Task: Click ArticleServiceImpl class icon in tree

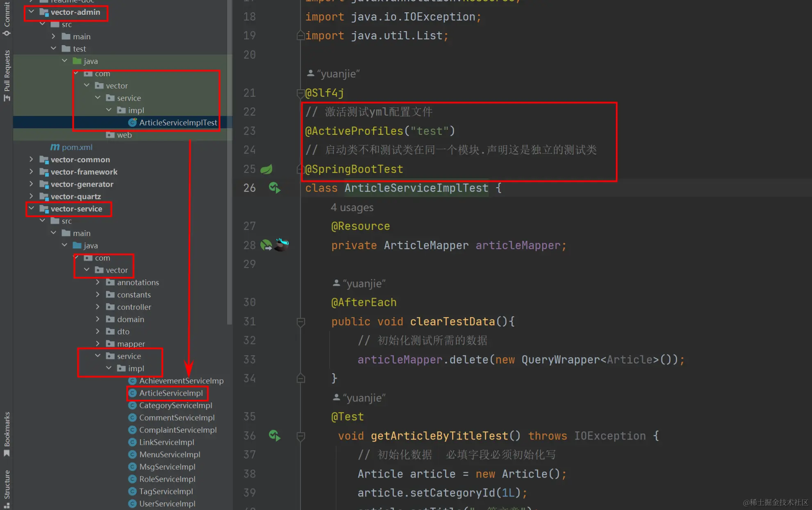Action: click(x=132, y=393)
